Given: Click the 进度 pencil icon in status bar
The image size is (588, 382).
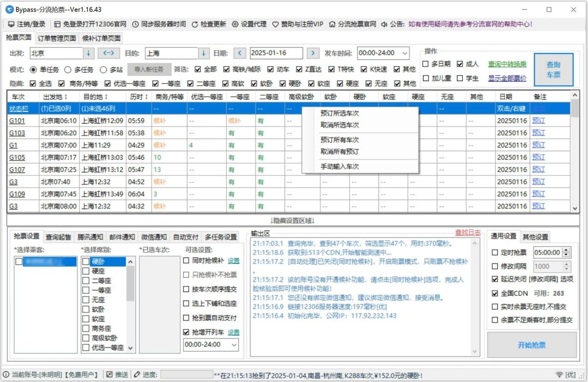Looking at the screenshot, I should tap(137, 374).
